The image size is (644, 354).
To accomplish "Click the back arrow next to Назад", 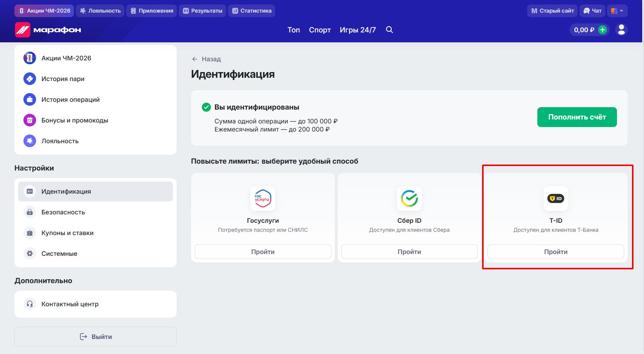I will tap(195, 59).
